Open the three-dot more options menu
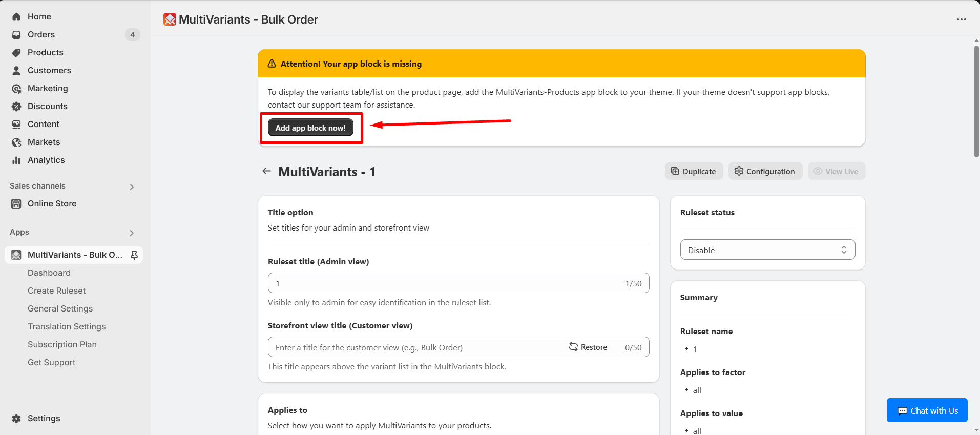This screenshot has width=980, height=435. [x=961, y=19]
